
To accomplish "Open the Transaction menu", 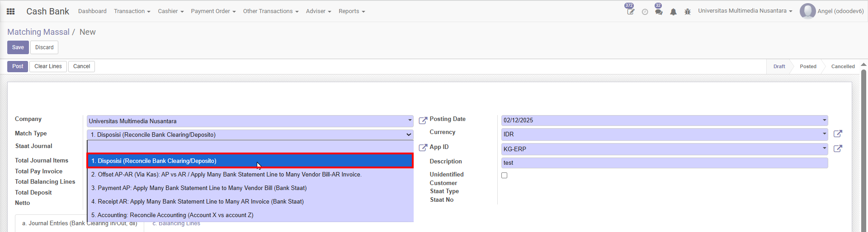I will (x=132, y=11).
